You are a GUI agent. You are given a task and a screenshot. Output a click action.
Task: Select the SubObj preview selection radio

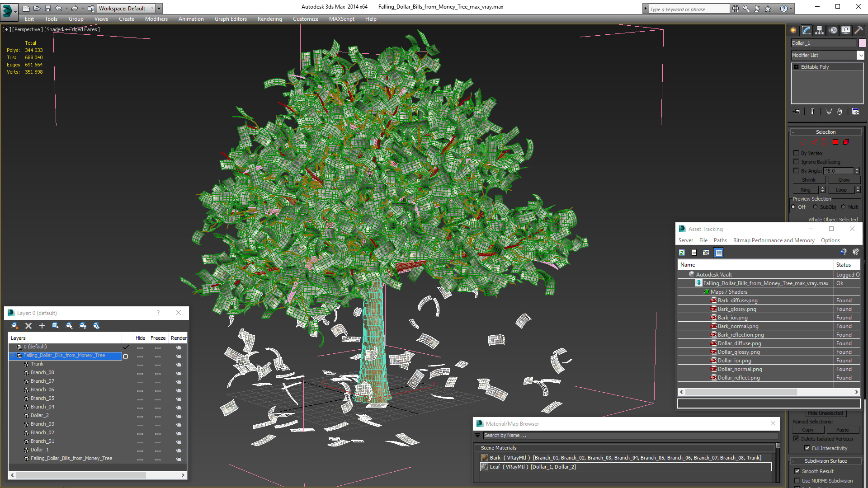click(x=815, y=207)
